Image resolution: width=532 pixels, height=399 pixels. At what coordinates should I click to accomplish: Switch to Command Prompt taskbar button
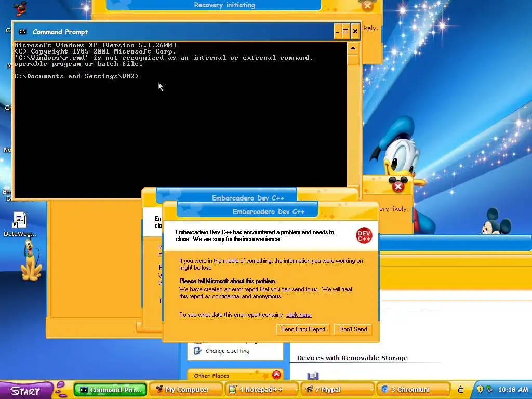point(110,390)
